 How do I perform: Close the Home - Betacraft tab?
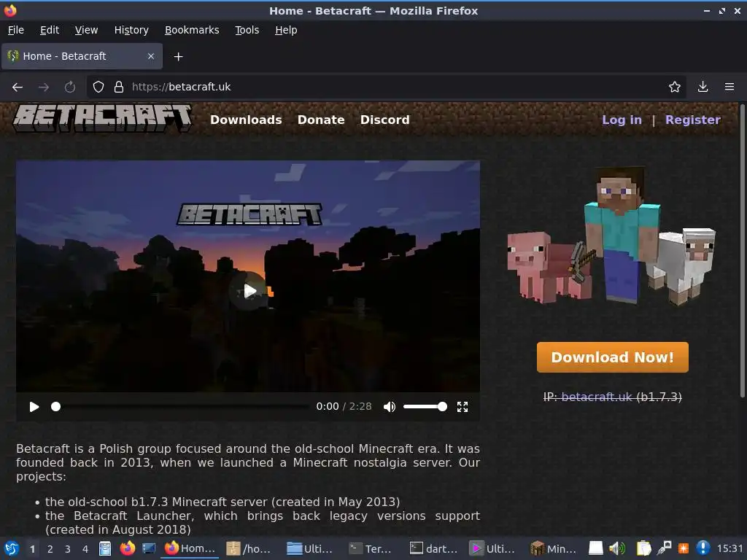pos(150,56)
